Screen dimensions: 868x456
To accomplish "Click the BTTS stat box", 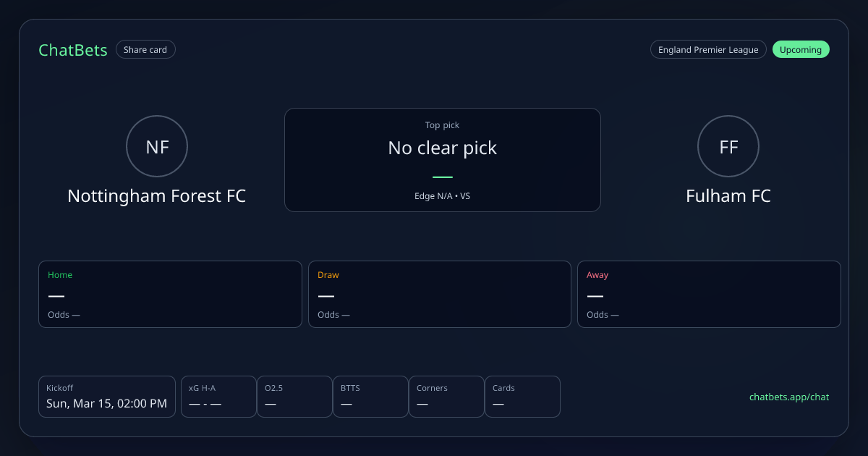I will [370, 397].
